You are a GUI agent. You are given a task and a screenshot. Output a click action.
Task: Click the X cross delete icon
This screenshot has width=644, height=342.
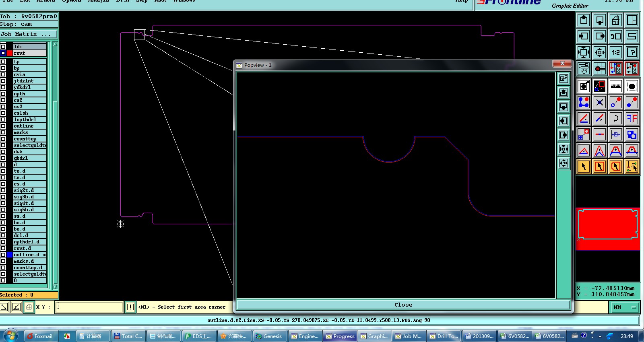[x=600, y=102]
